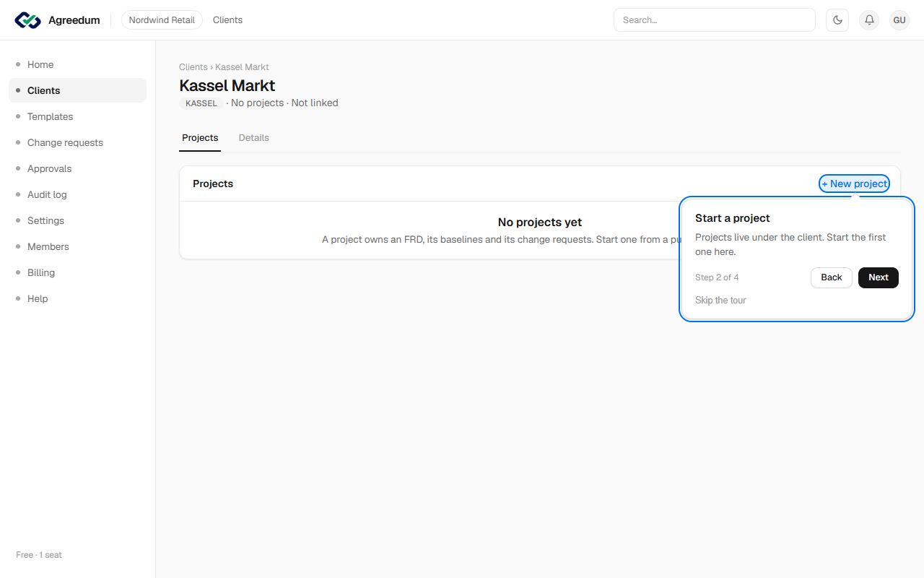Select Clients in the sidebar
The width and height of the screenshot is (924, 578).
pyautogui.click(x=77, y=90)
